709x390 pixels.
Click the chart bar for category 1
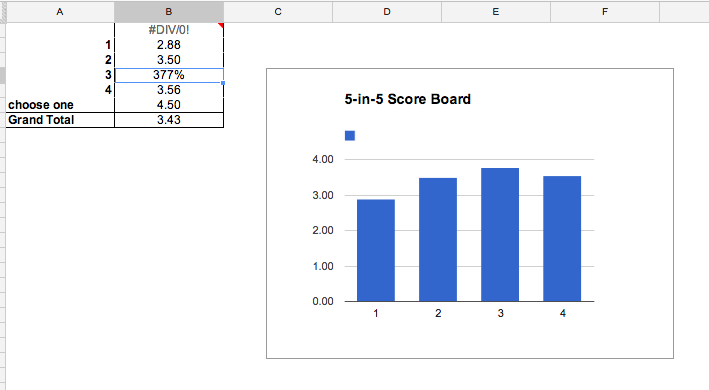click(x=376, y=250)
